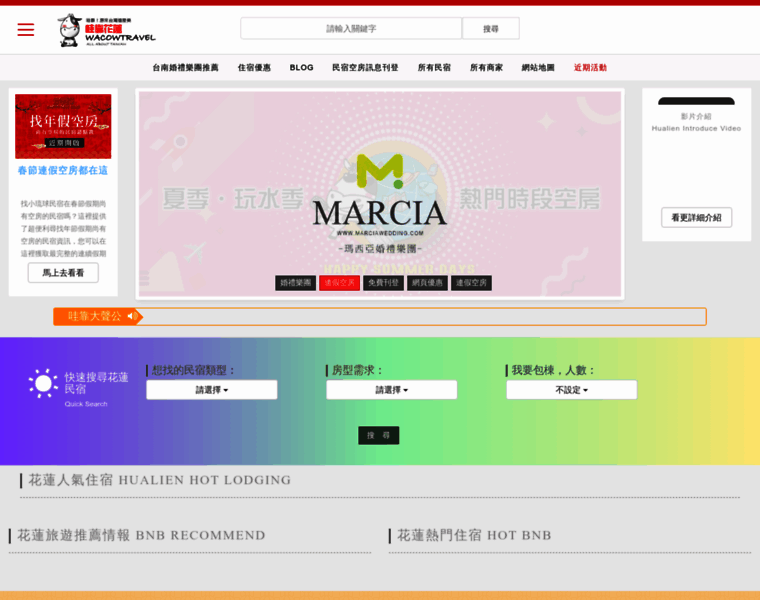
Task: Open 民宿空房訊息刊登 menu item
Action: click(365, 68)
